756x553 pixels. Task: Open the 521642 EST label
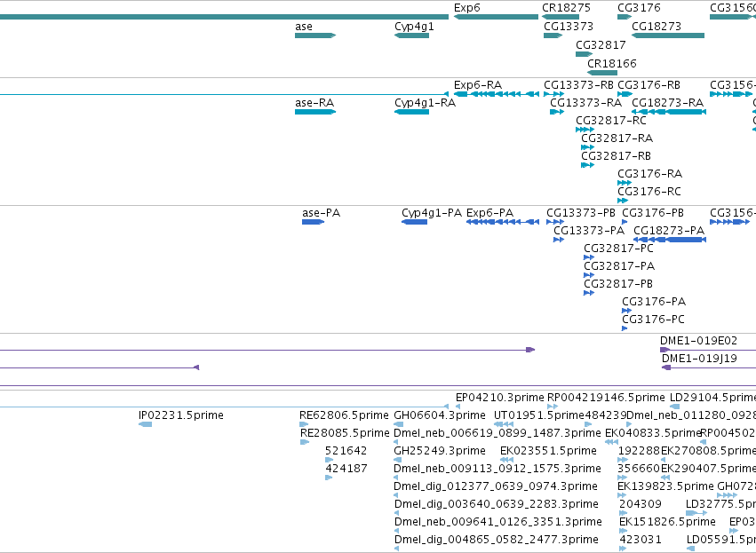tap(346, 451)
